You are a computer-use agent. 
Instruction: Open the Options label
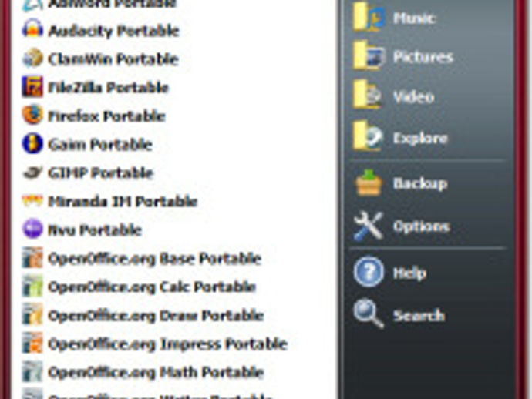pyautogui.click(x=422, y=226)
